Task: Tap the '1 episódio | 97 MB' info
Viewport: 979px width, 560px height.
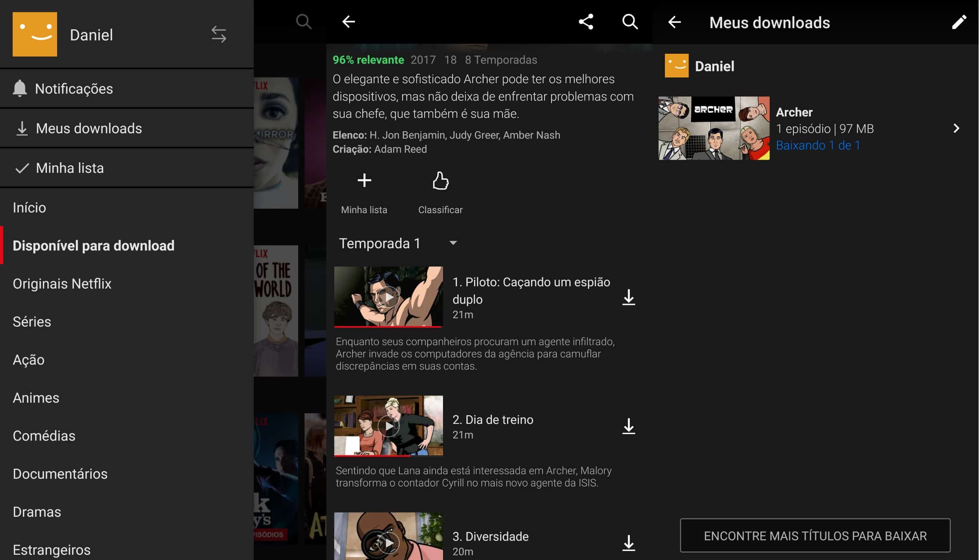Action: pos(825,129)
